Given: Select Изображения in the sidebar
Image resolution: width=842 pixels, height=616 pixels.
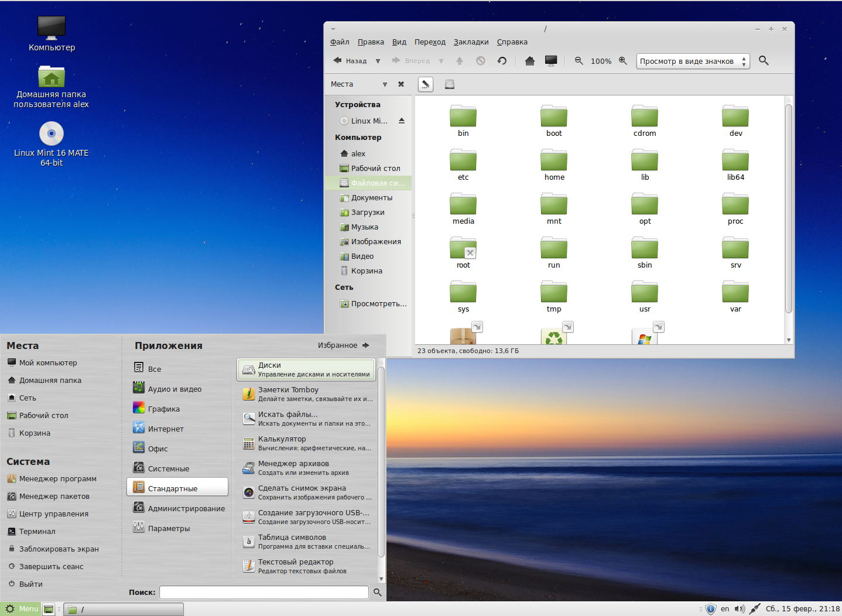Looking at the screenshot, I should coord(368,242).
